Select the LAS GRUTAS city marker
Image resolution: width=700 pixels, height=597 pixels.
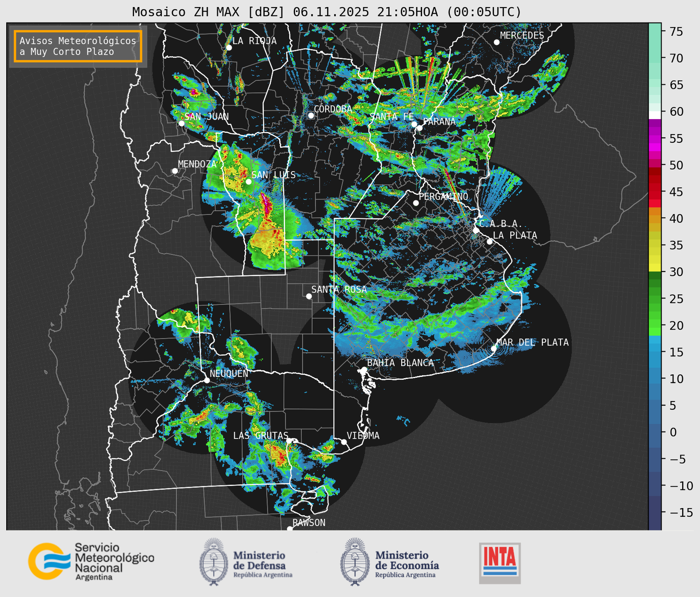(x=289, y=441)
